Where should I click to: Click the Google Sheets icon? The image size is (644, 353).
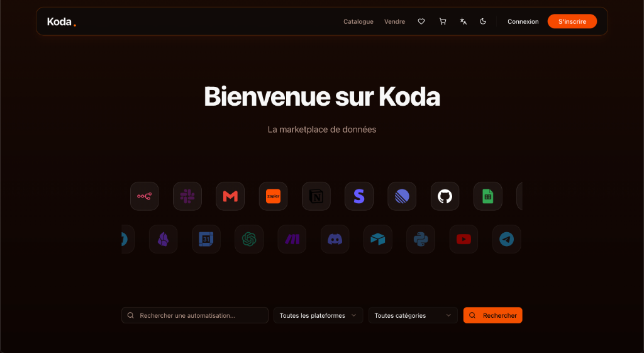487,196
